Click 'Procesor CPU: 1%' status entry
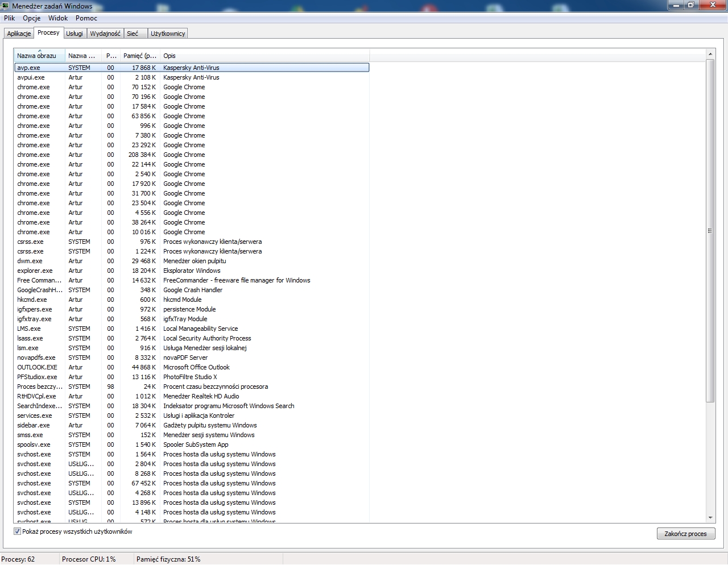 pyautogui.click(x=89, y=559)
